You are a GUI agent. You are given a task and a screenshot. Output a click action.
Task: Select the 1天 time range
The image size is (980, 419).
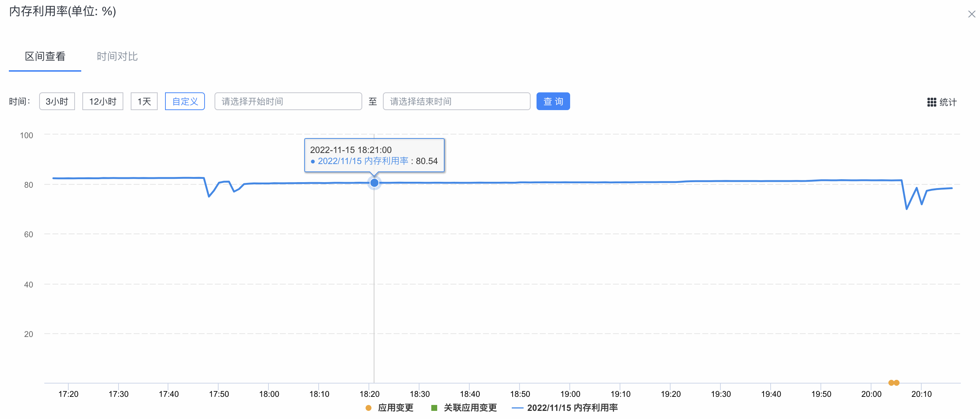coord(144,101)
